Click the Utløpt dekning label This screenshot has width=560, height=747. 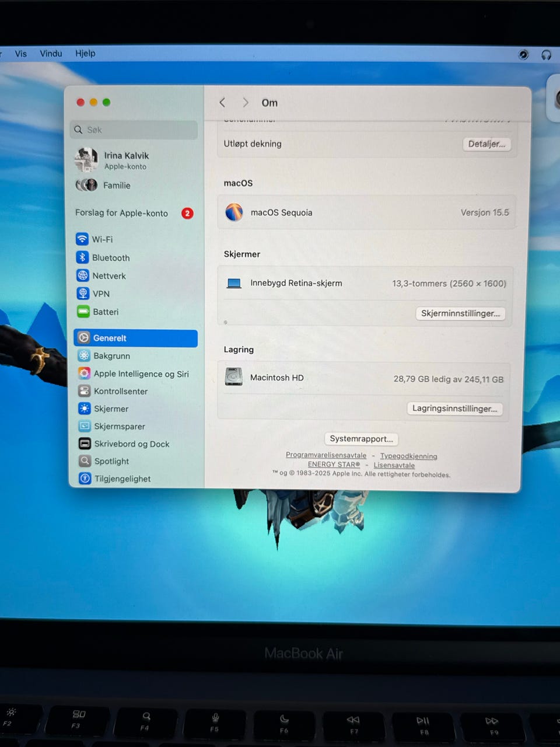tap(253, 144)
